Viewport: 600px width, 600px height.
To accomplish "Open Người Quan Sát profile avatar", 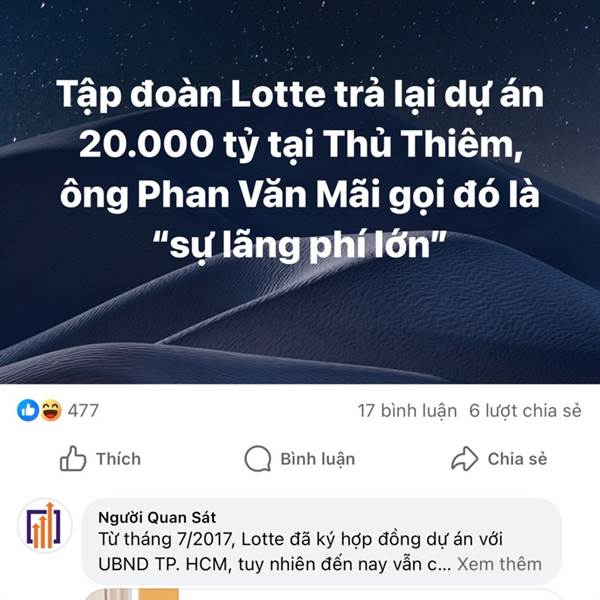I will pos(45,525).
